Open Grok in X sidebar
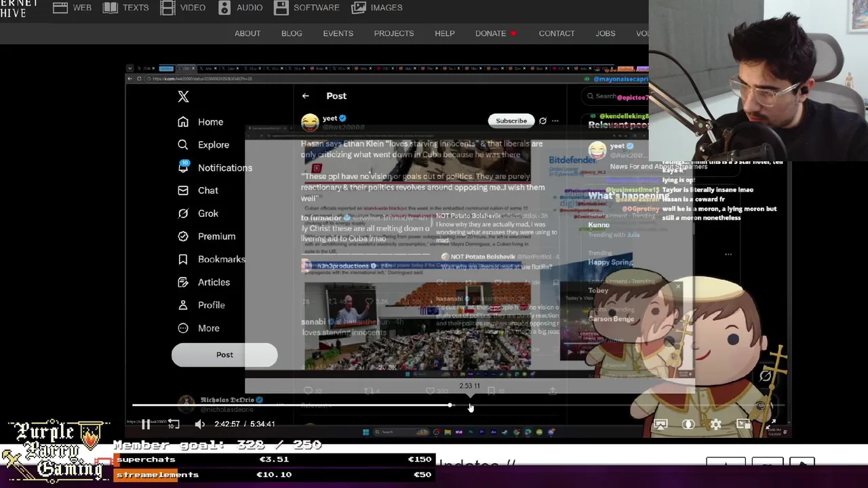868x488 pixels. click(x=198, y=213)
